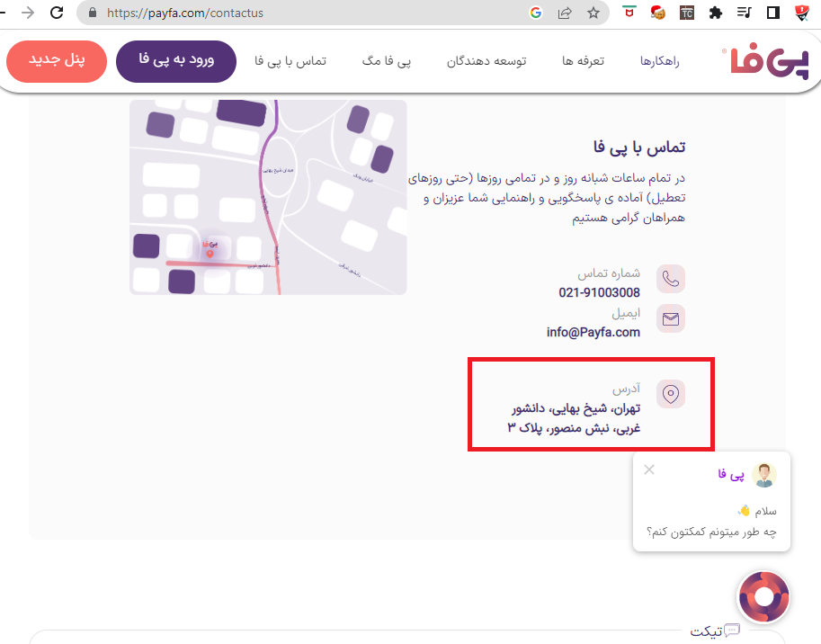This screenshot has height=644, width=821.
Task: Click the phone number 021-91003008
Action: tap(599, 292)
